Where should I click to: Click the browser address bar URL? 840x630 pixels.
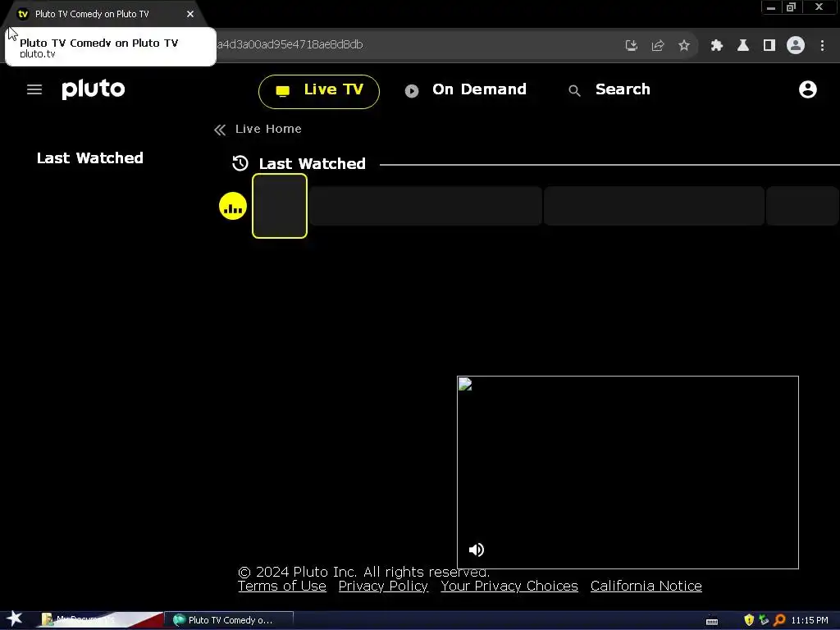tap(290, 45)
